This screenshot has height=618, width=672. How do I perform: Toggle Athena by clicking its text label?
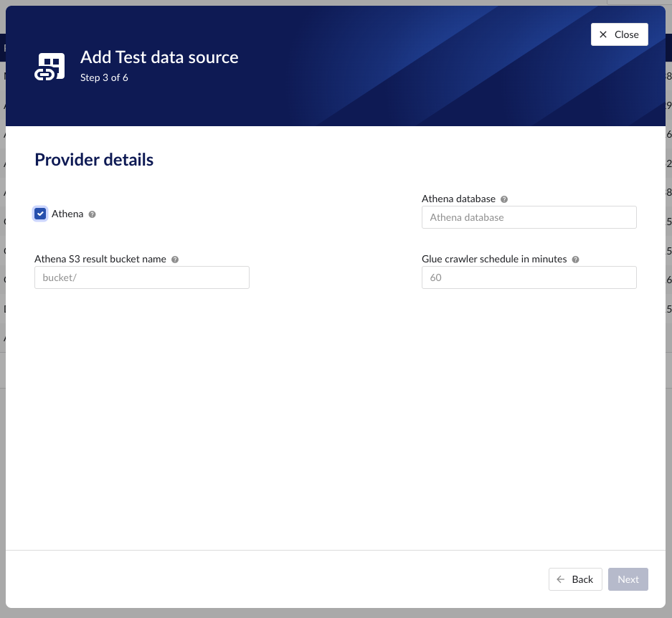coord(67,214)
